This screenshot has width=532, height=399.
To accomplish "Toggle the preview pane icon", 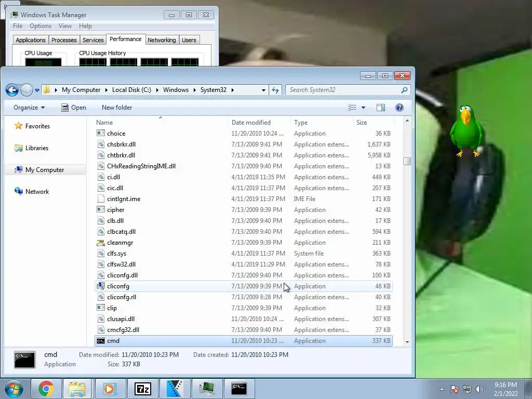I will [381, 108].
